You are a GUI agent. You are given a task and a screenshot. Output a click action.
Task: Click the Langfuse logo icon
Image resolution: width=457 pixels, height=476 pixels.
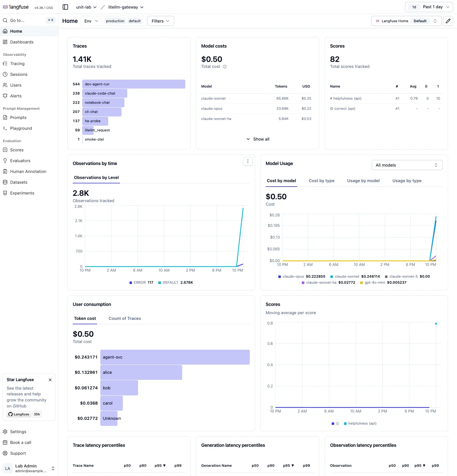(x=5, y=7)
